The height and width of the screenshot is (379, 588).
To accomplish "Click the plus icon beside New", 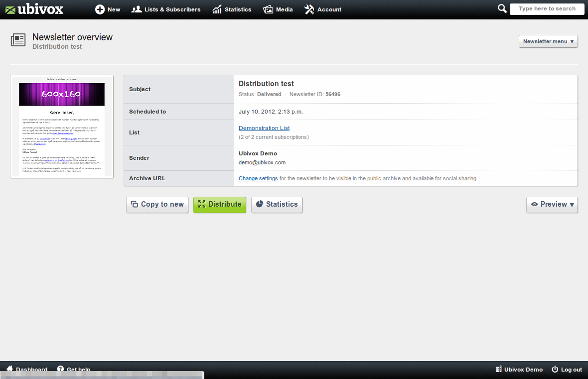I will 100,9.
